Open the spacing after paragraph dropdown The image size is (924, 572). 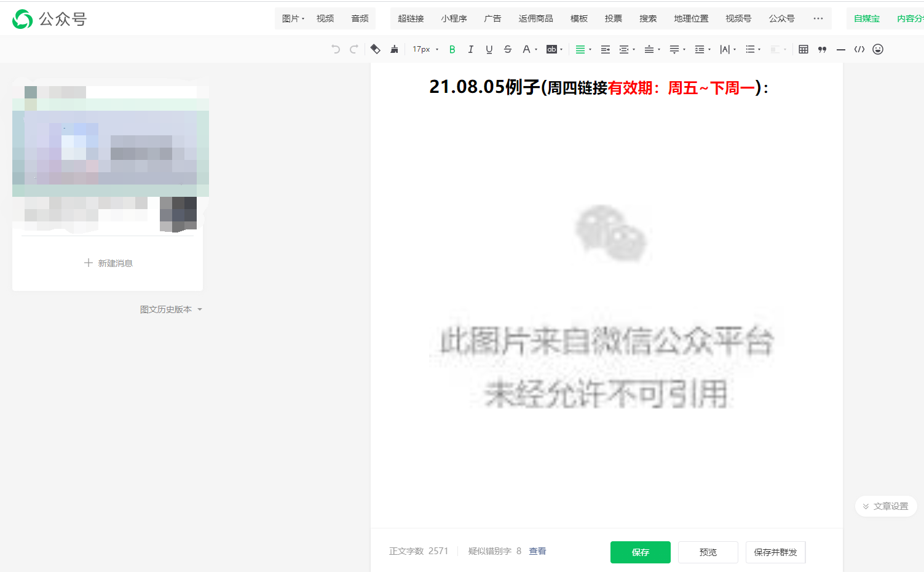(677, 49)
